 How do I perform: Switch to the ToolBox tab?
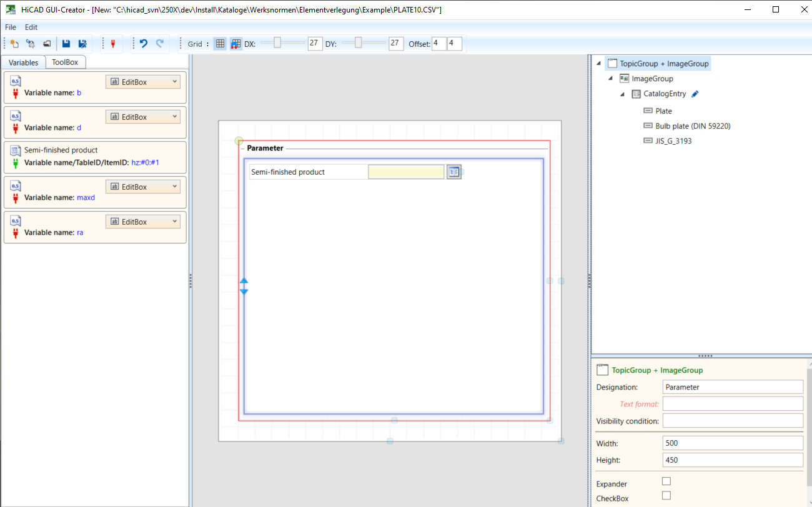(x=65, y=62)
